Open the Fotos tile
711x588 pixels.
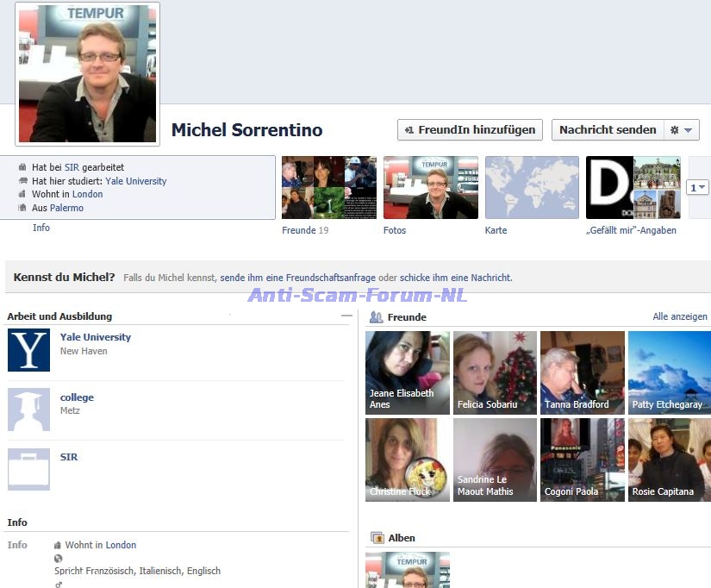[x=430, y=188]
